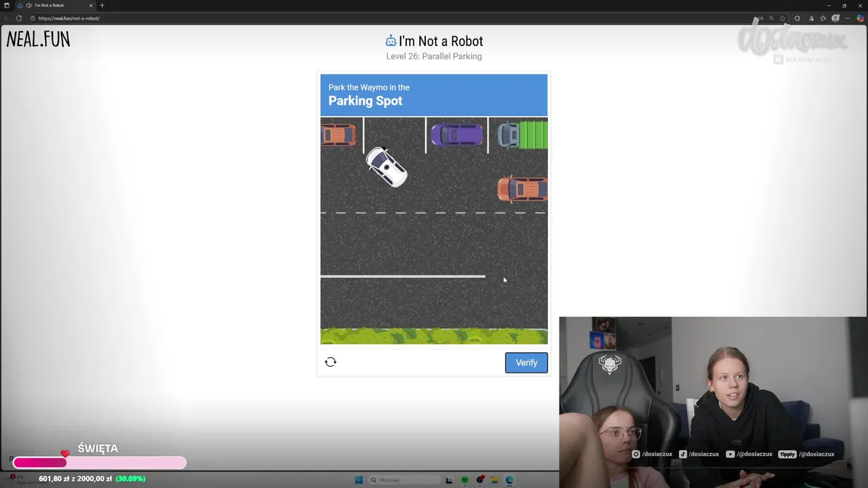Viewport: 868px width, 488px height.
Task: Click the Verify button
Action: point(526,363)
